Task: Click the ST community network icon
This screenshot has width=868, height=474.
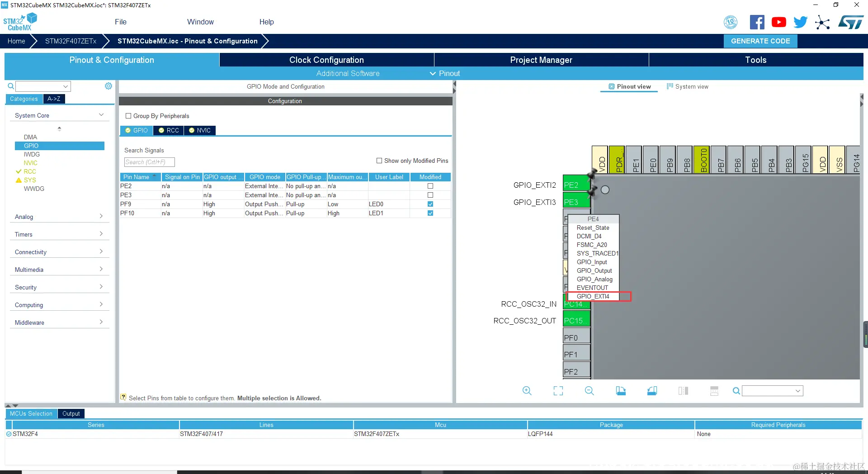Action: 822,22
